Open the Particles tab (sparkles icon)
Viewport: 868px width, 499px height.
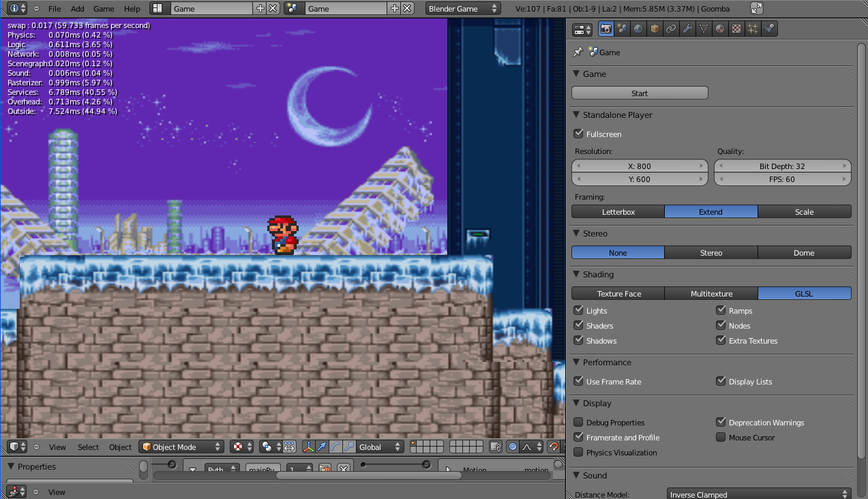753,29
